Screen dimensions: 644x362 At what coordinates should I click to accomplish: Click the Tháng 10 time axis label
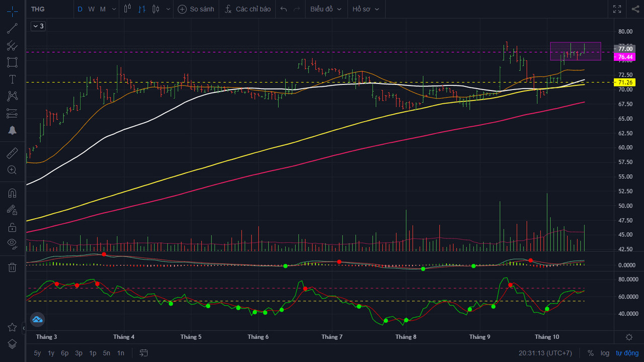[547, 337]
